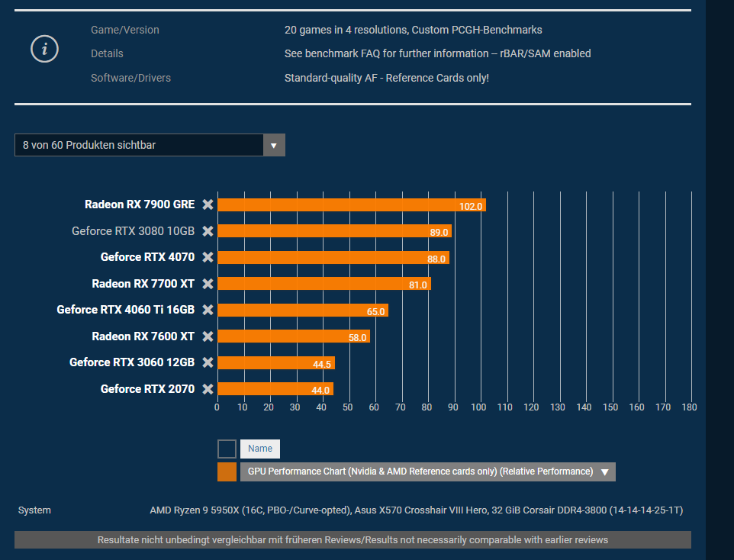Remove Geforce RTX 4070 with X icon
734x560 pixels.
tap(208, 257)
